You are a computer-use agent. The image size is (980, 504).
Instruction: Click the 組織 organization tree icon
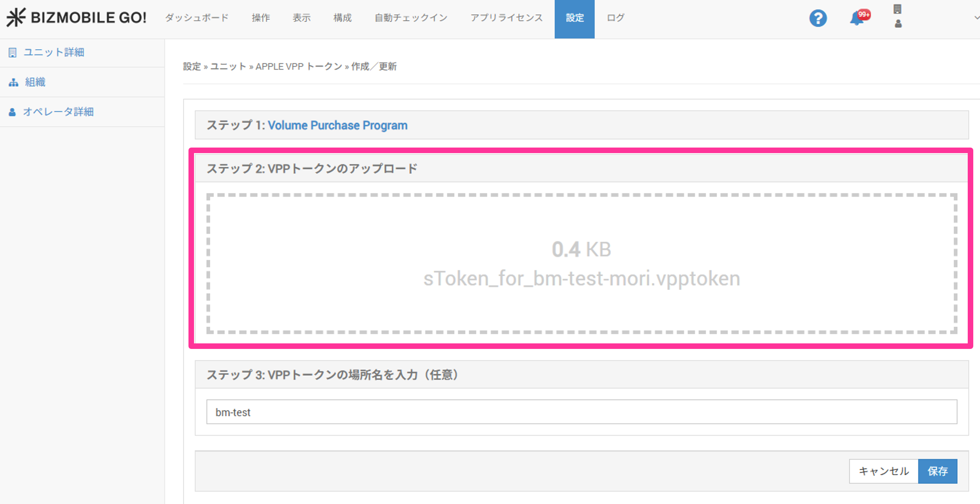point(13,82)
